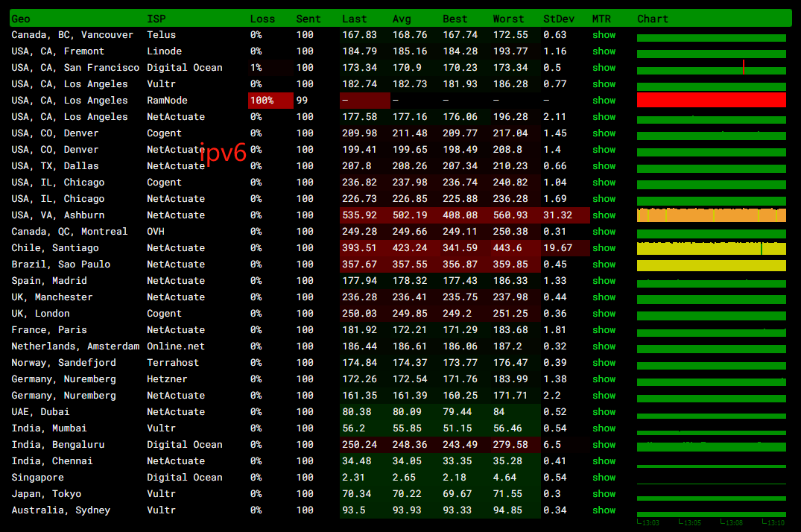Click the '423.24' avg value for Santiago
This screenshot has width=801, height=532.
coord(410,248)
